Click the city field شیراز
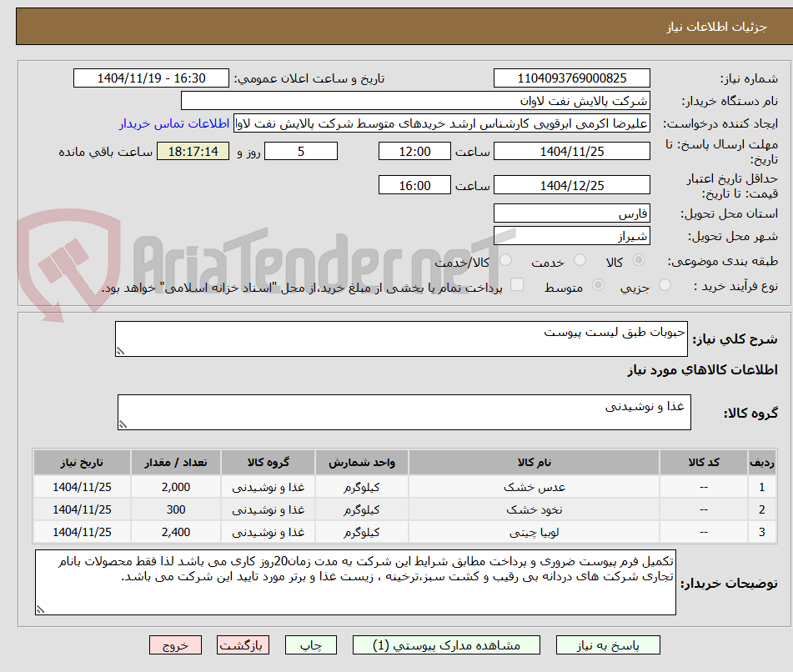 (x=571, y=236)
